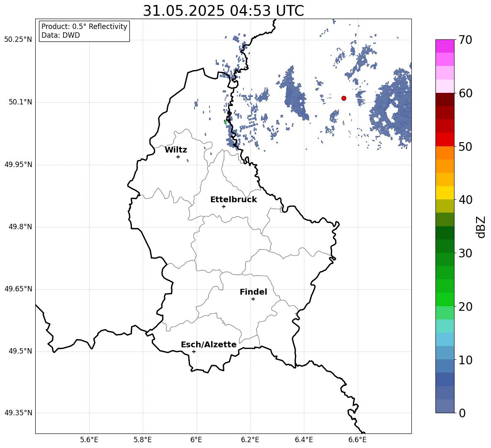Click the 49.35°N latitude label
491x448 pixels.
18,413
